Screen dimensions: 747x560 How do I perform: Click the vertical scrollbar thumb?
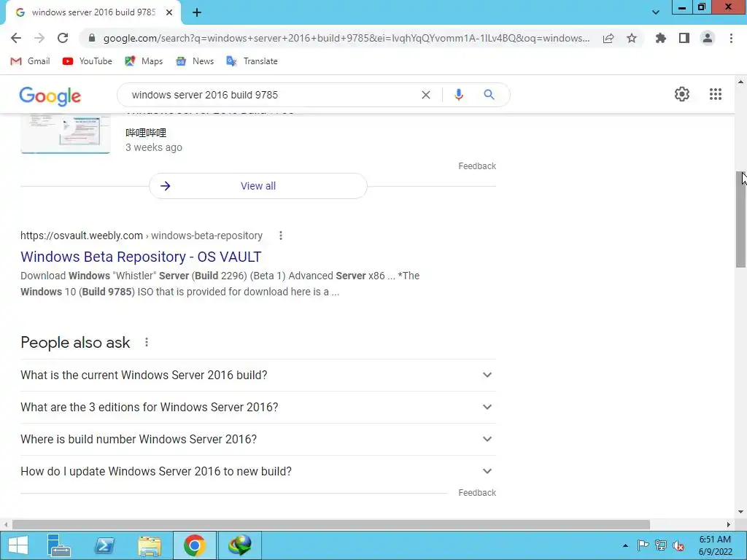(741, 219)
